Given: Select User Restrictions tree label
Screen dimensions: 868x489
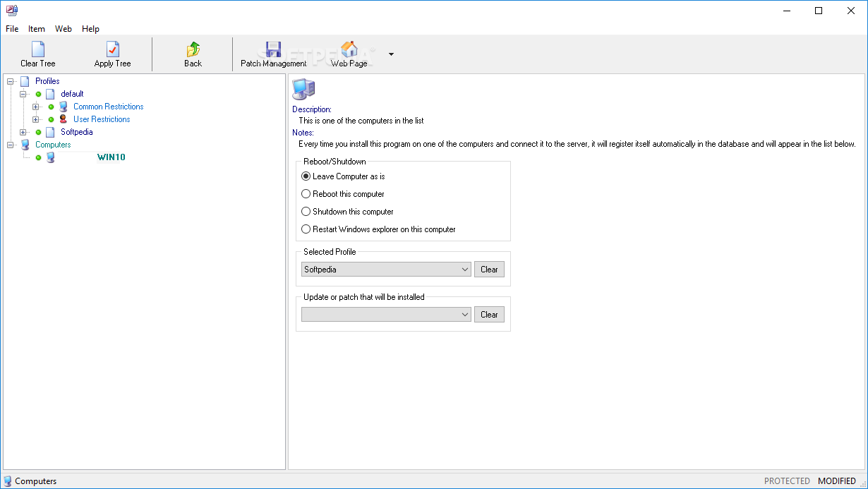Looking at the screenshot, I should tap(102, 119).
